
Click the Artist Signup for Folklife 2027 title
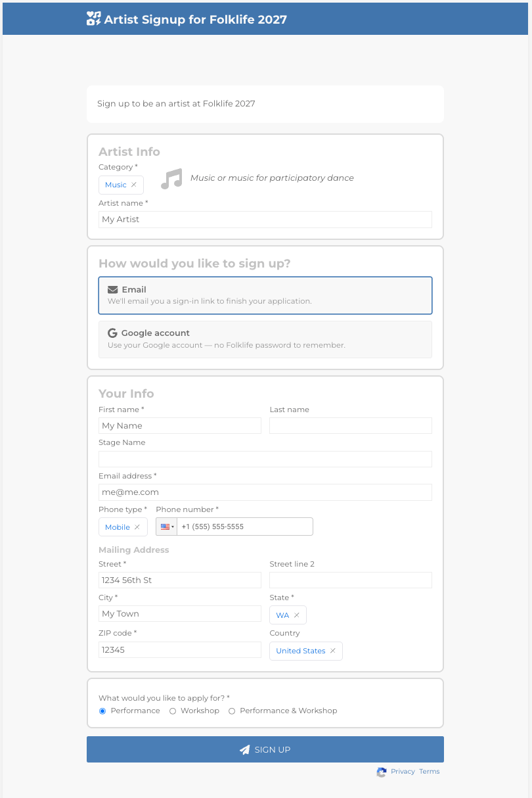[x=196, y=19]
